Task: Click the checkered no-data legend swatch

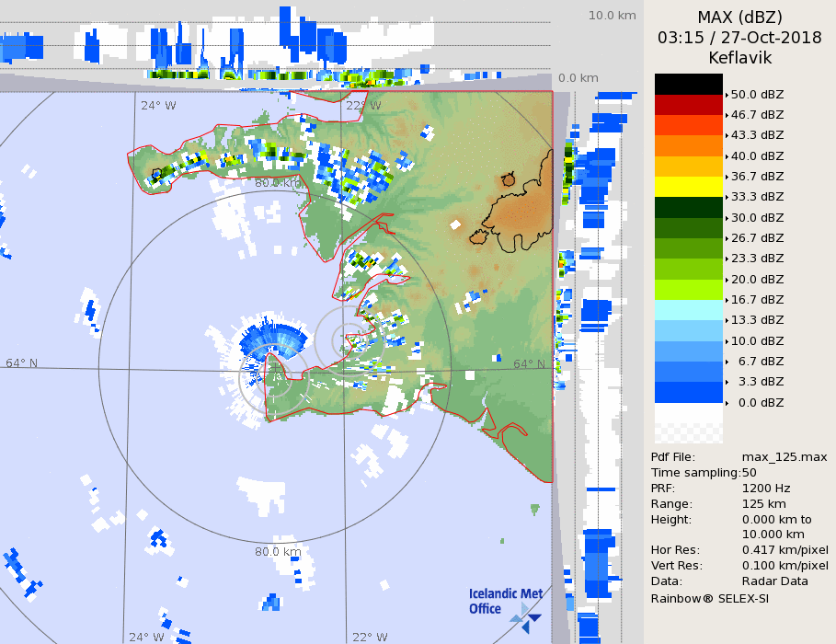Action: tap(688, 424)
